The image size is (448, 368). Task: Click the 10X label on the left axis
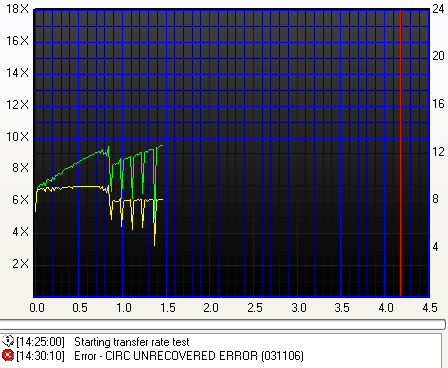18,137
